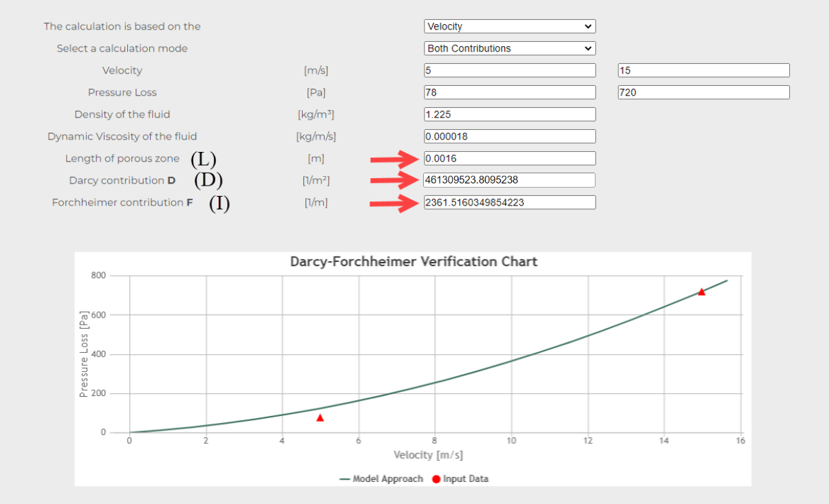The height and width of the screenshot is (504, 829).
Task: Click the Pressure Loss row label
Action: tap(122, 92)
